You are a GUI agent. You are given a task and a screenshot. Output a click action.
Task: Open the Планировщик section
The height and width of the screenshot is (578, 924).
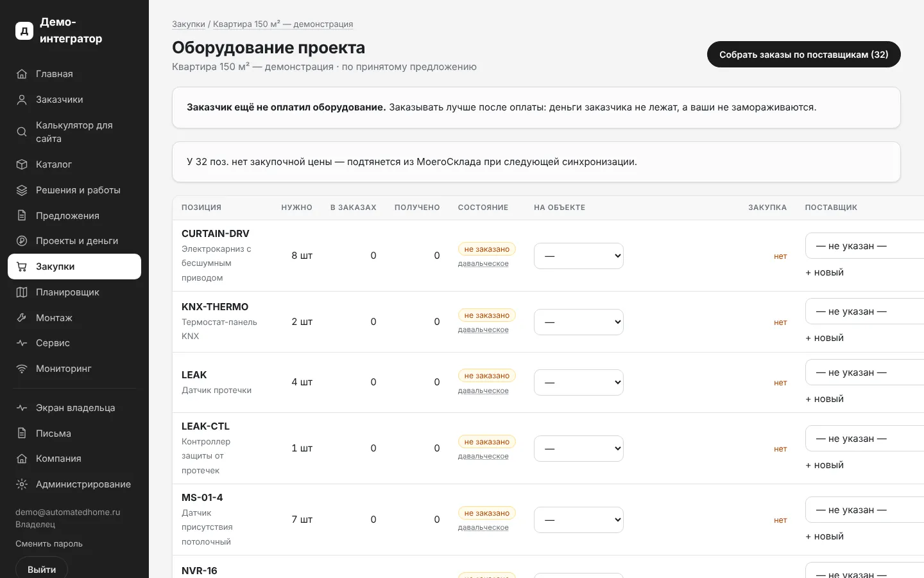coord(74,292)
